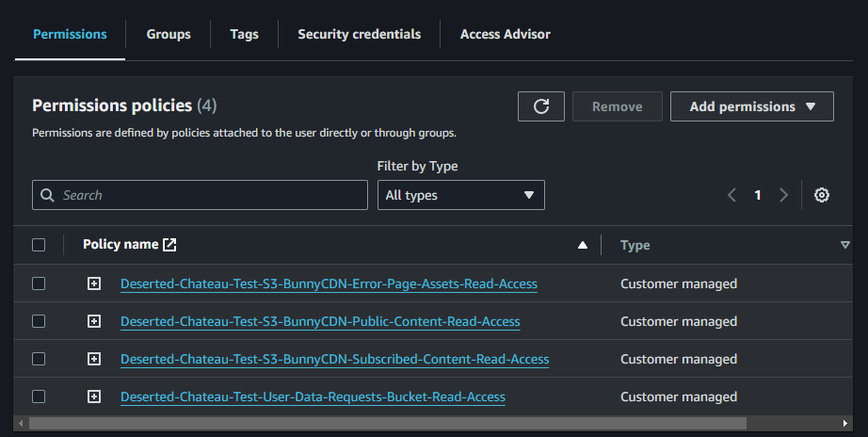Switch to the Access Advisor tab
The image size is (868, 437).
(x=505, y=34)
